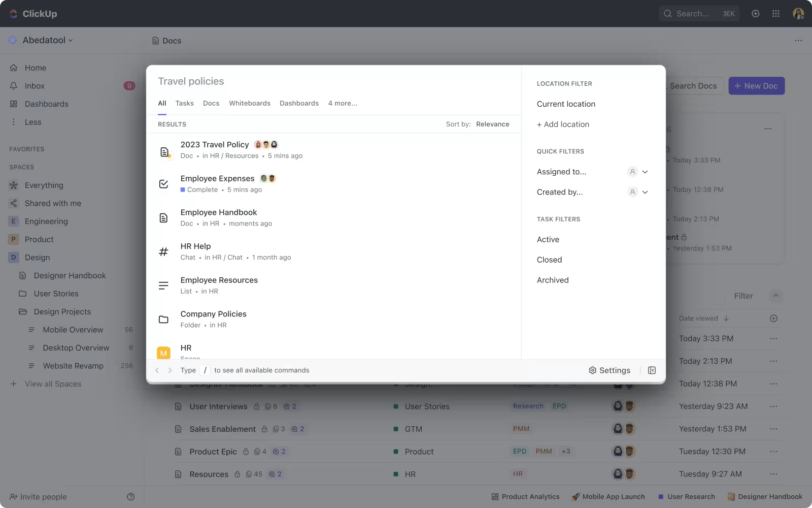Open Inbox via the bell icon

click(14, 86)
